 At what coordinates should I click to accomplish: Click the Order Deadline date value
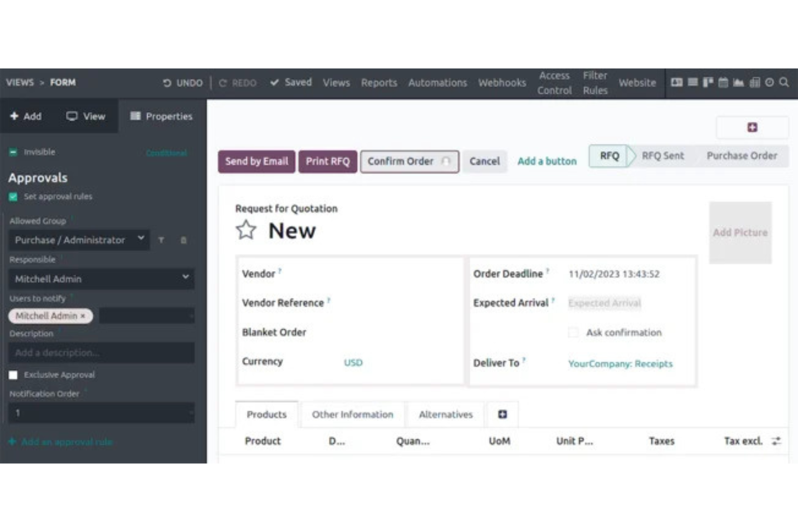[x=614, y=274]
